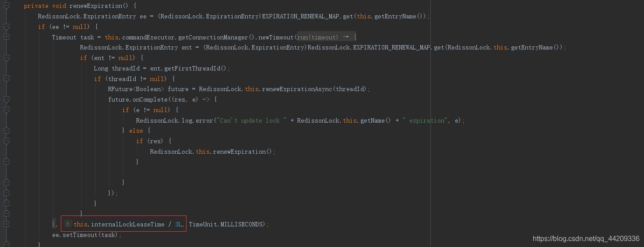644x247 pixels.
Task: Click 'RedissonLock.ExpirationEntry ent' declaration
Action: point(136,47)
